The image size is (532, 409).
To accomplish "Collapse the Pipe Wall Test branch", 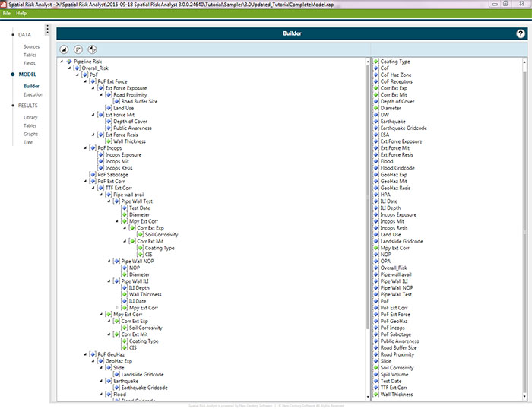I will 109,201.
